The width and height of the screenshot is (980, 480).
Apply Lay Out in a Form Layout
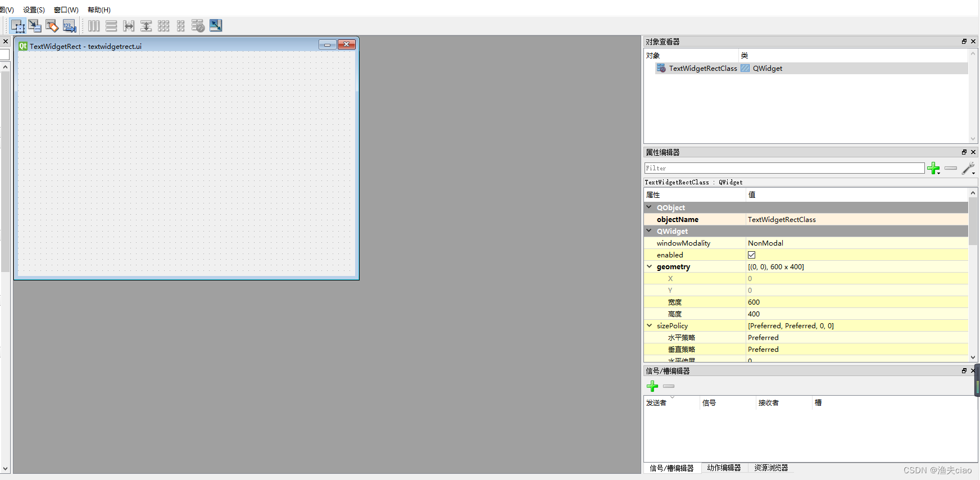[181, 26]
